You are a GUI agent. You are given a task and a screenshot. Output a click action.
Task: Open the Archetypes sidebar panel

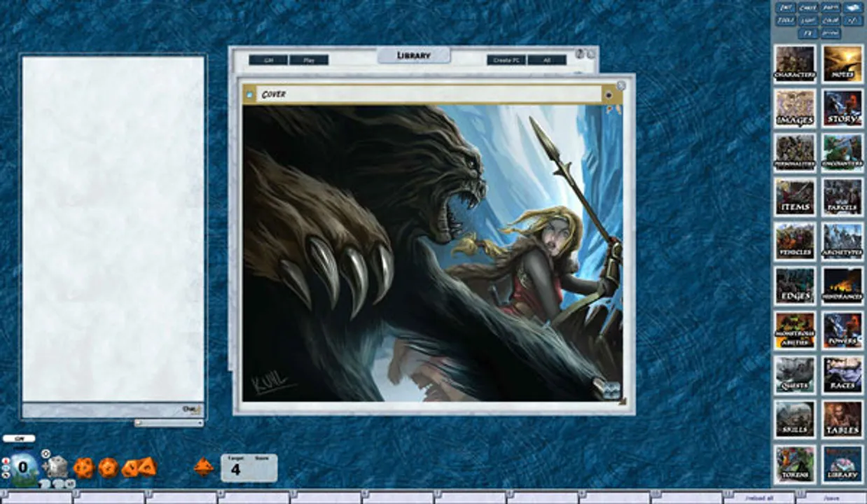[x=842, y=241]
